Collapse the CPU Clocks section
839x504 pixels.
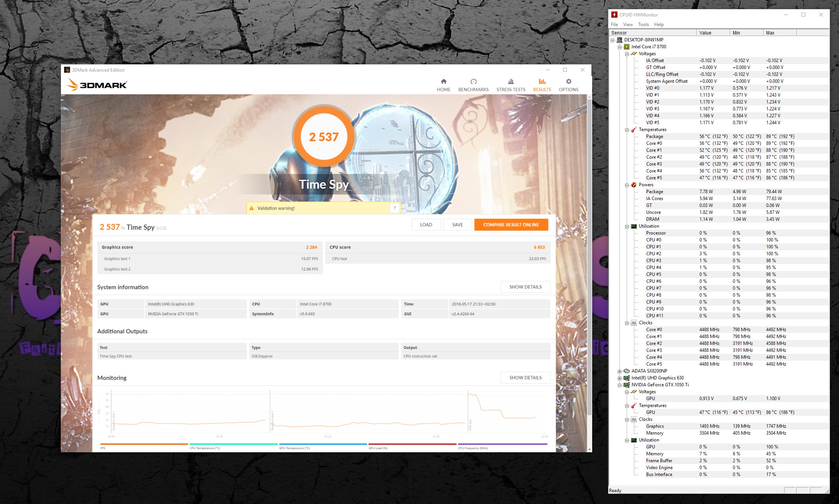coord(627,323)
